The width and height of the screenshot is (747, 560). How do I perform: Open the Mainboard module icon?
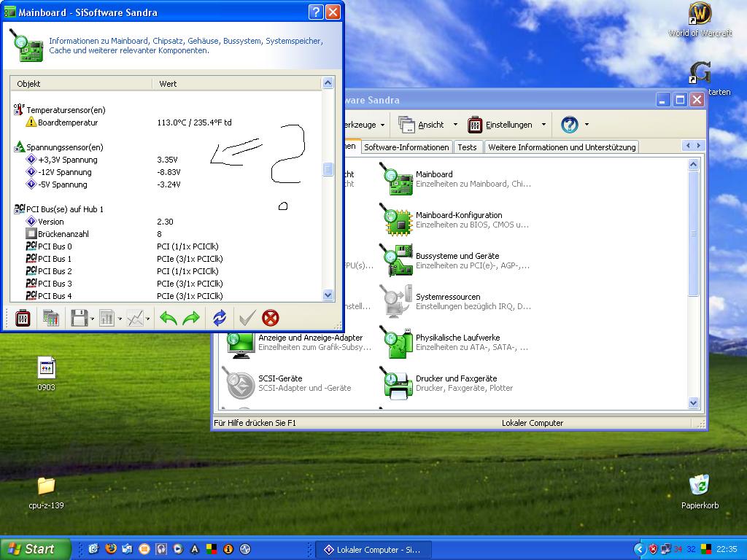click(396, 179)
